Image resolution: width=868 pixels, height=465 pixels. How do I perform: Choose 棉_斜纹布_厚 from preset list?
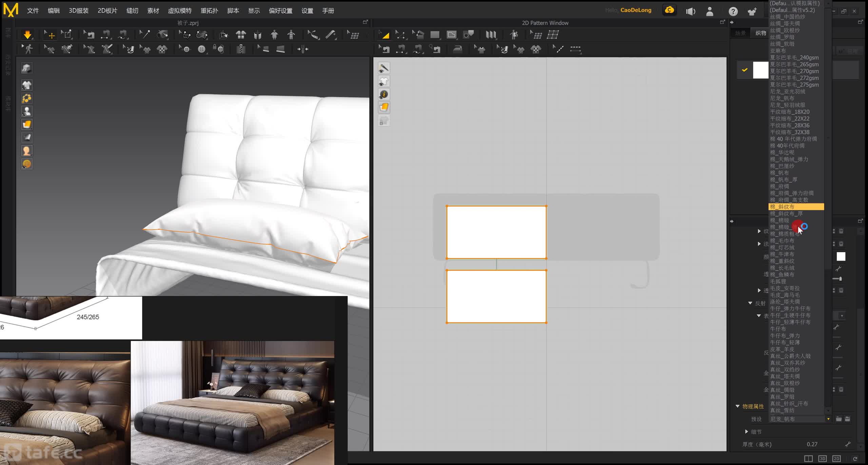click(x=786, y=213)
